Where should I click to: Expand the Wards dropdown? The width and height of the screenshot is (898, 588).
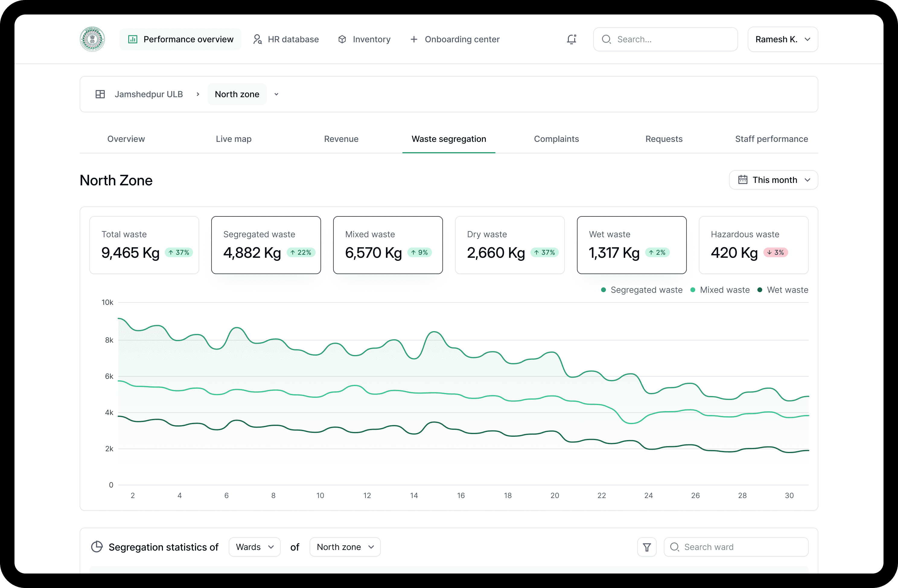254,547
